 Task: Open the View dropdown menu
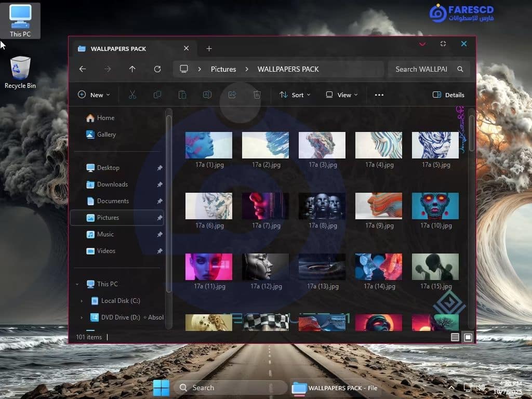click(342, 95)
